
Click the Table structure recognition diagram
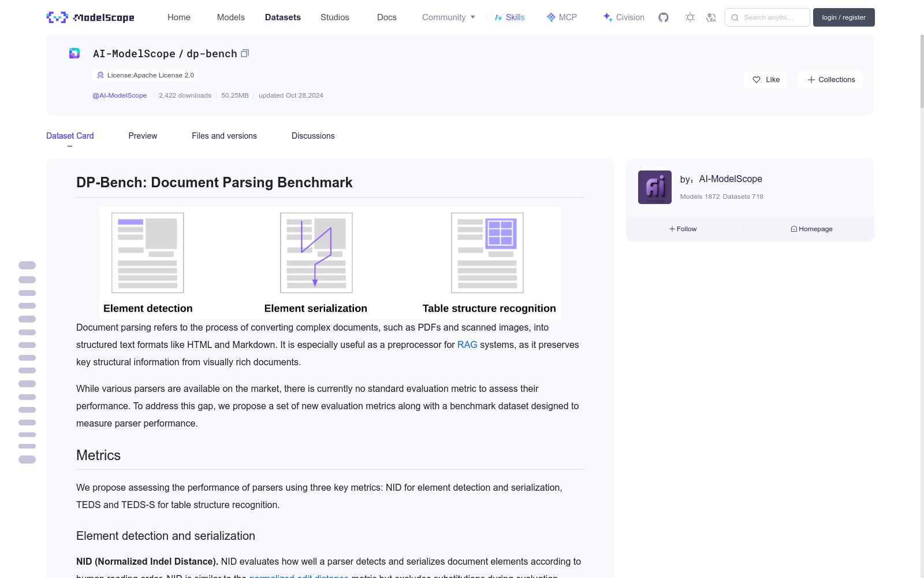487,253
